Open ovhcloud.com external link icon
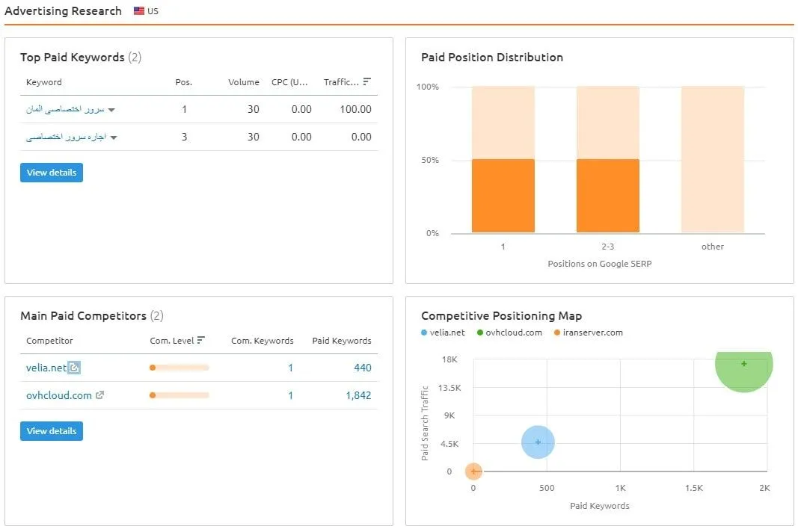The width and height of the screenshot is (798, 532). tap(99, 395)
